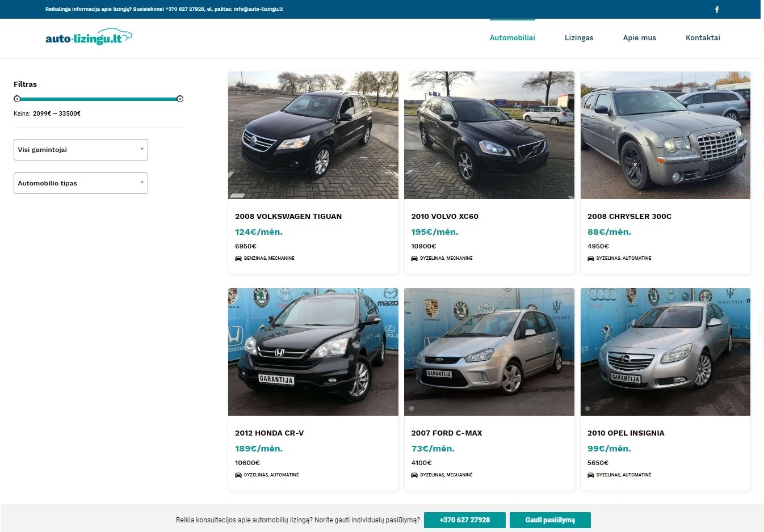Image resolution: width=764 pixels, height=532 pixels.
Task: Click the 189€/mėn. monthly price
Action: point(259,449)
